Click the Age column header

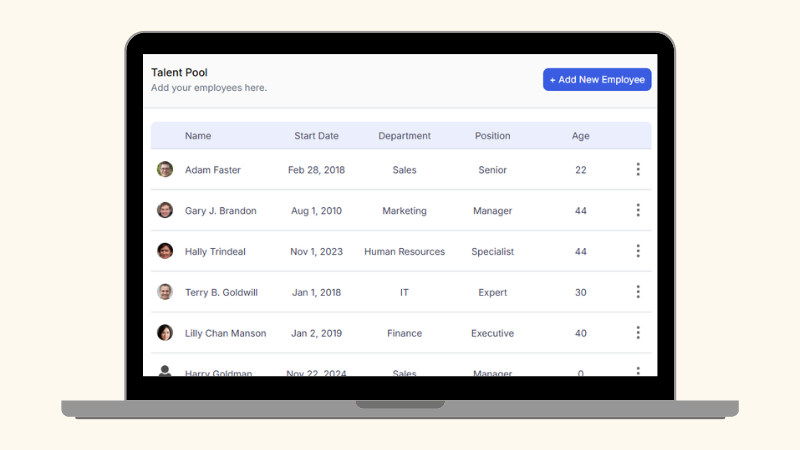(x=581, y=136)
